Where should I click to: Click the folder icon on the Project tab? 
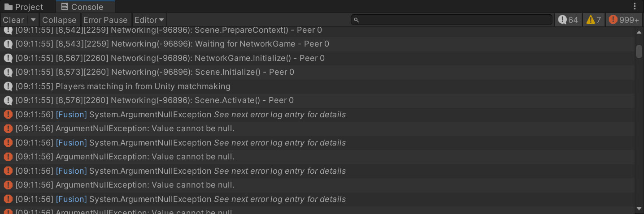(8, 7)
